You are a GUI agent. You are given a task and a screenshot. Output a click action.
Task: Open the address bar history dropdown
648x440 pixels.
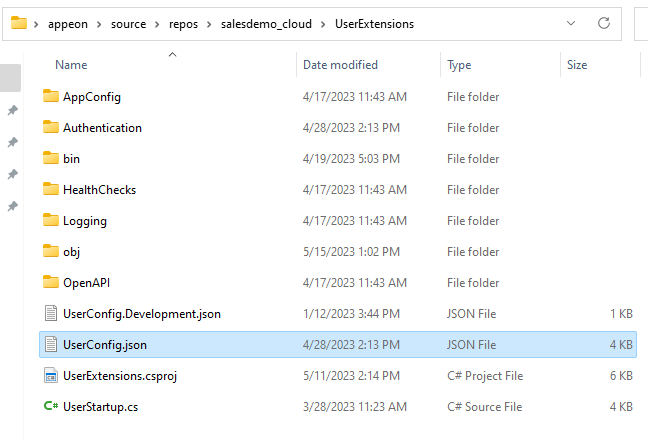[x=571, y=22]
